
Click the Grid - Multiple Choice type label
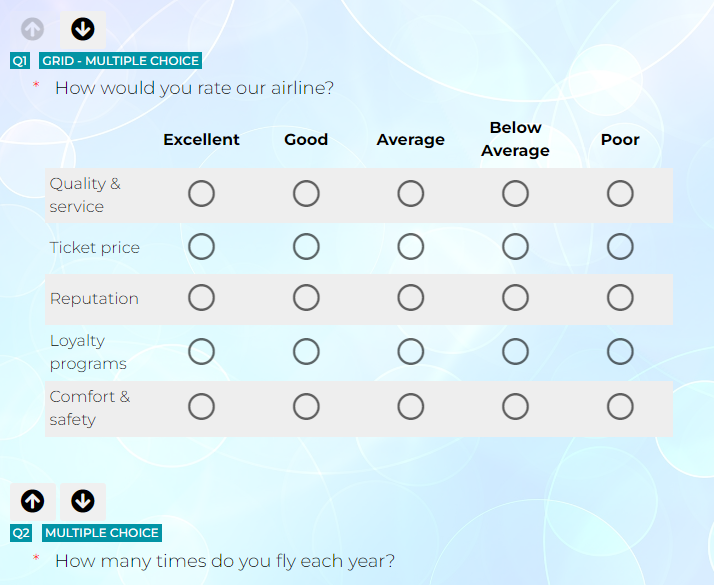click(x=120, y=61)
